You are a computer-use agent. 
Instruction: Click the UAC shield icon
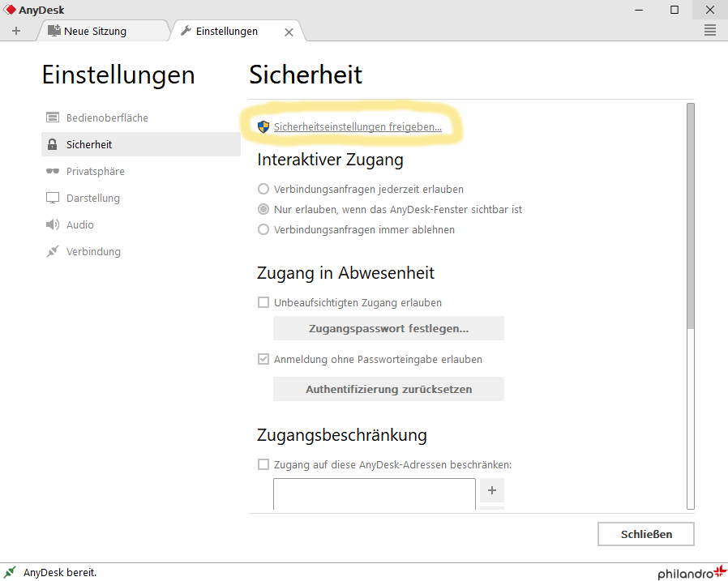(x=263, y=126)
